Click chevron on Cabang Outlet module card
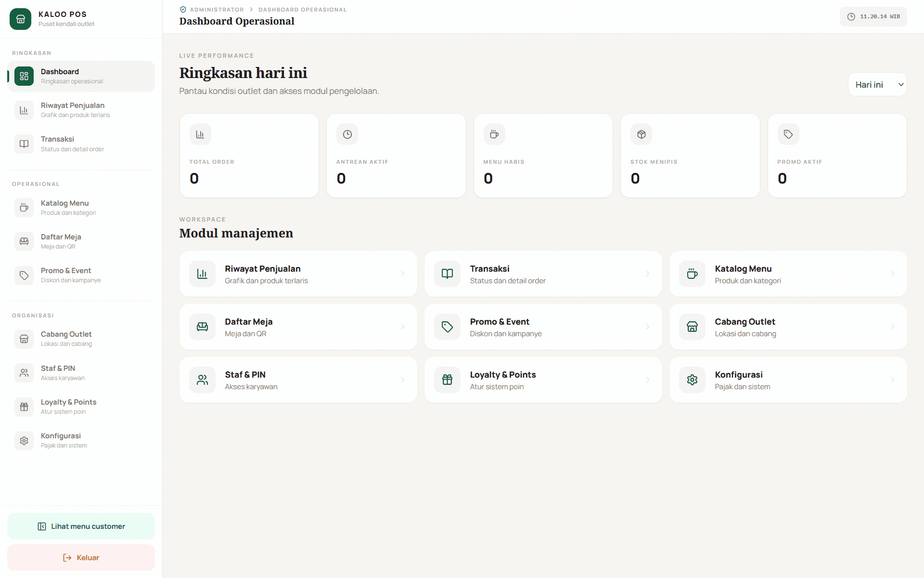This screenshot has width=924, height=578. point(893,327)
